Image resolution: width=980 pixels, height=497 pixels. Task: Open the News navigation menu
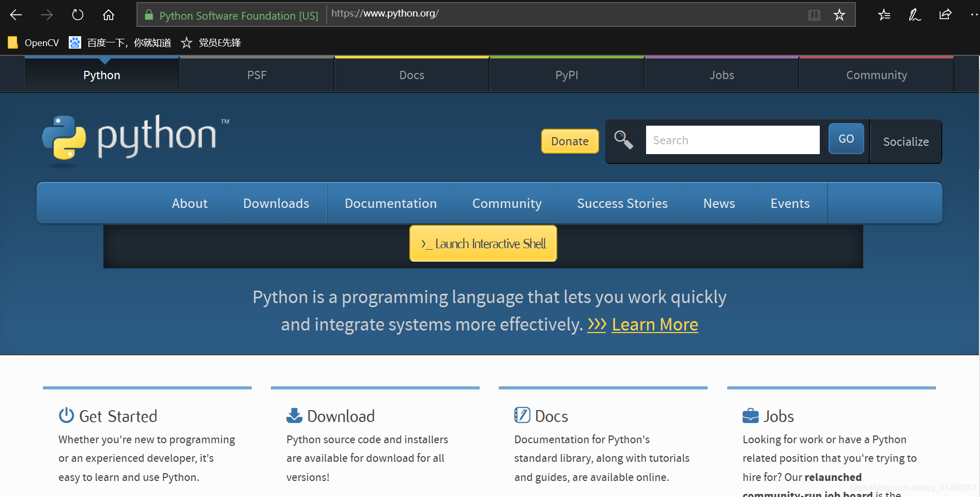point(719,203)
